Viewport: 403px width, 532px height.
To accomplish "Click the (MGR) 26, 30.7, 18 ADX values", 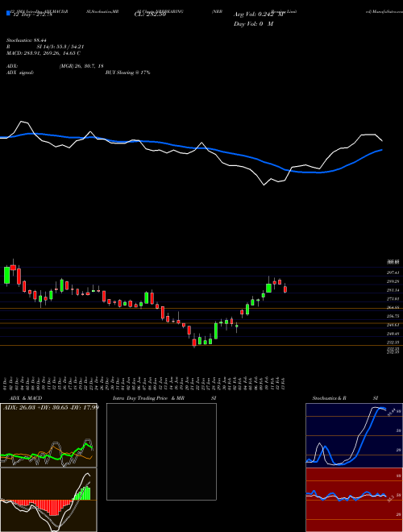I will point(81,66).
